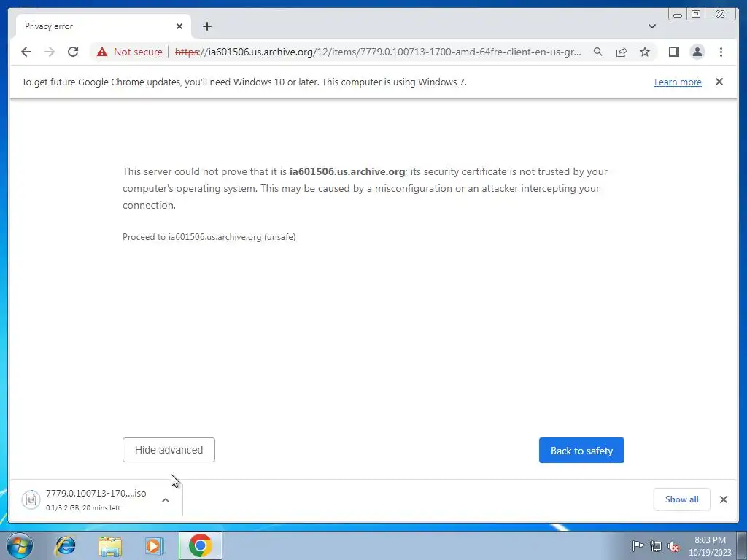Launch Internet Explorer from taskbar
The height and width of the screenshot is (560, 747).
tap(65, 545)
